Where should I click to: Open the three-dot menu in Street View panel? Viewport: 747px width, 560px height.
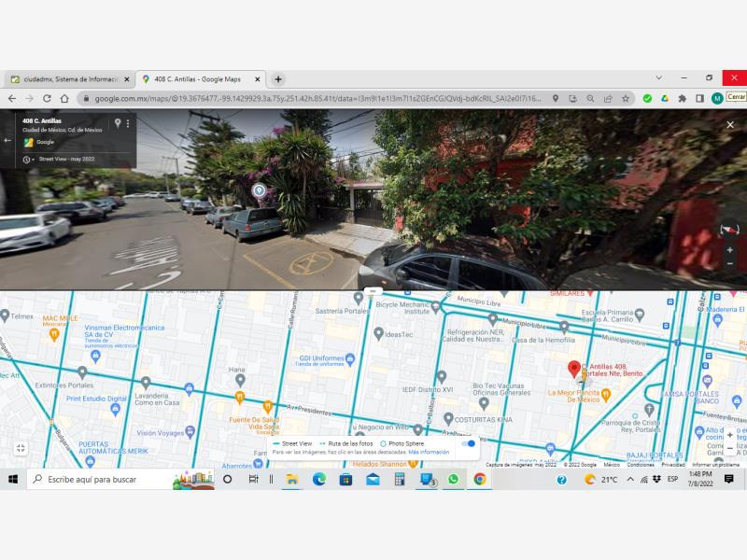point(128,123)
